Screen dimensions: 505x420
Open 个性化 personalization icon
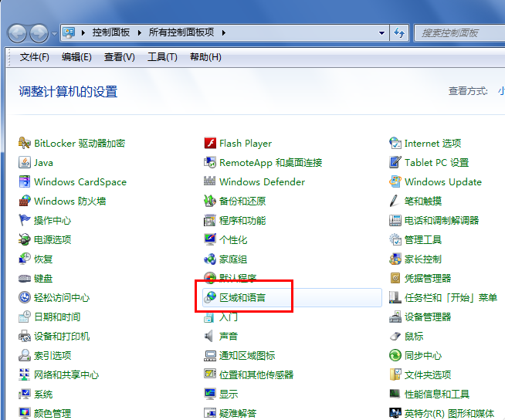[210, 239]
